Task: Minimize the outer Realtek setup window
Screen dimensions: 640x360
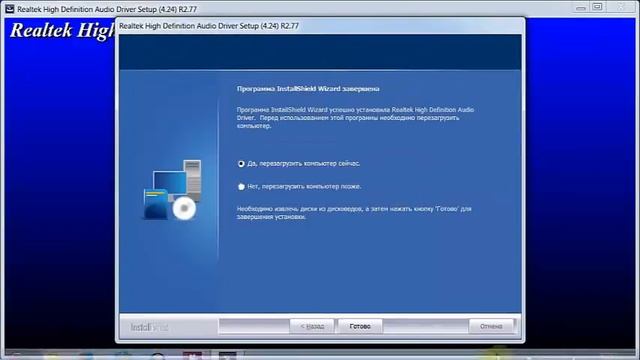Action: tap(581, 7)
